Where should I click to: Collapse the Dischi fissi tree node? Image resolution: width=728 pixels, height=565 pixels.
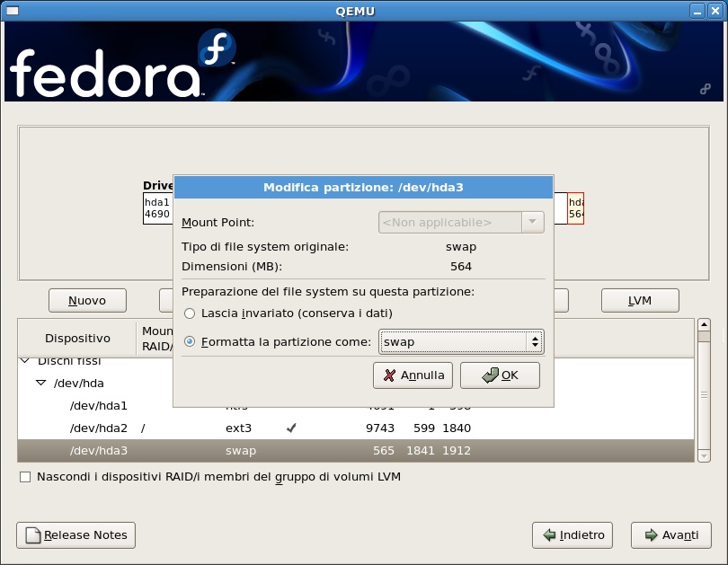pos(25,360)
